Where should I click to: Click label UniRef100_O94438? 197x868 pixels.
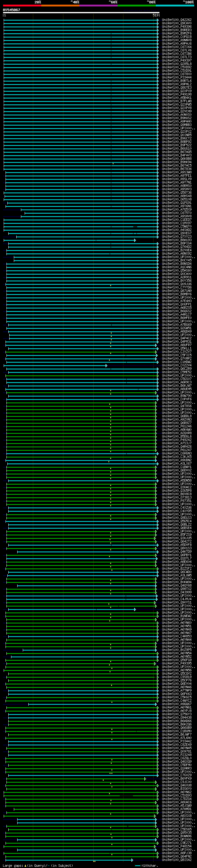pos(177,718)
